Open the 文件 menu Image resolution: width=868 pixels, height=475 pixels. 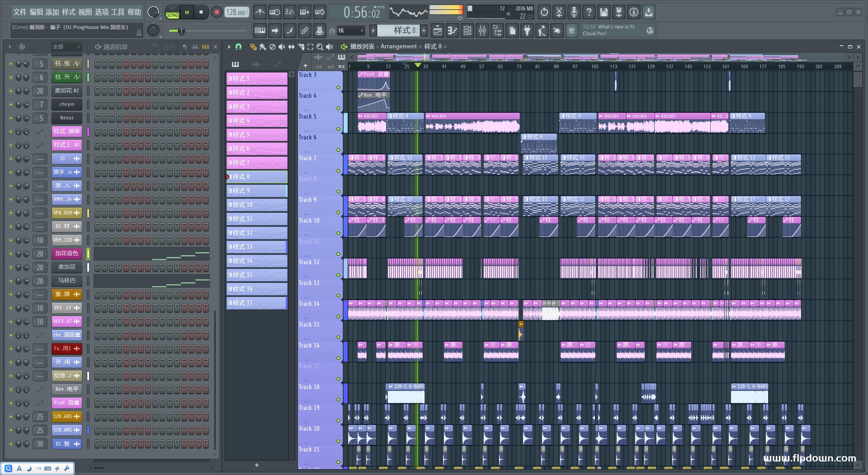point(20,12)
